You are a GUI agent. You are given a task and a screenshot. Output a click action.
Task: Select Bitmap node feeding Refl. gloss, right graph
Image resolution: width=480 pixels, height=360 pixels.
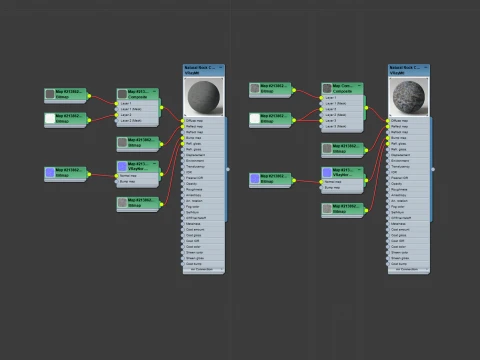(342, 209)
